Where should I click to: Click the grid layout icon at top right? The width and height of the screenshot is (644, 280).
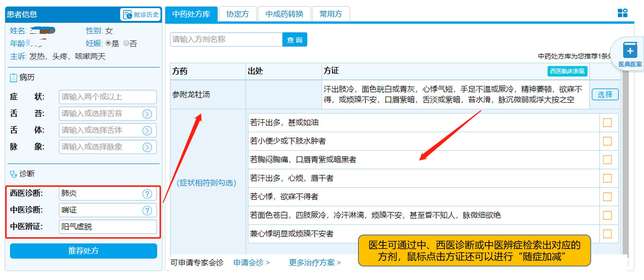[622, 13]
